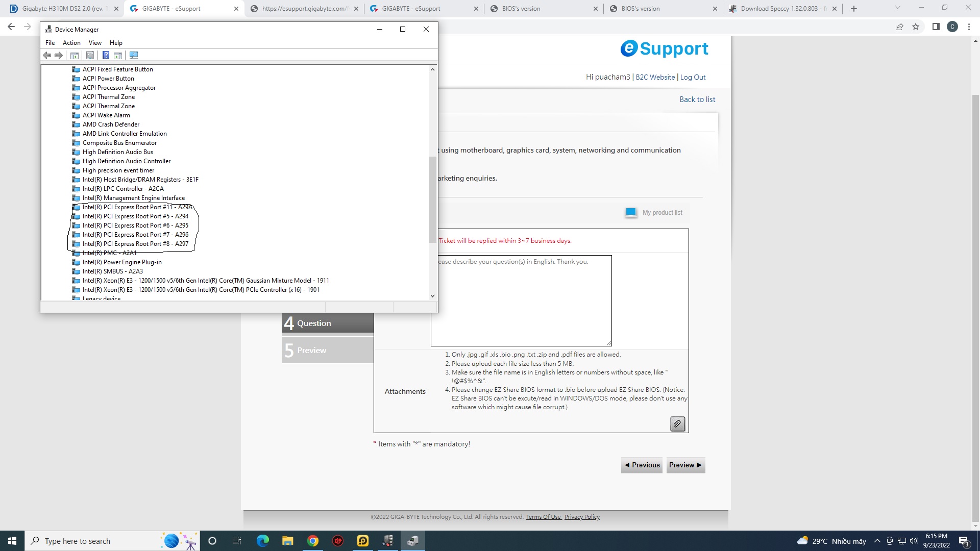Screen dimensions: 980x551
Task: Select the View menu in Device Manager
Action: pyautogui.click(x=95, y=42)
